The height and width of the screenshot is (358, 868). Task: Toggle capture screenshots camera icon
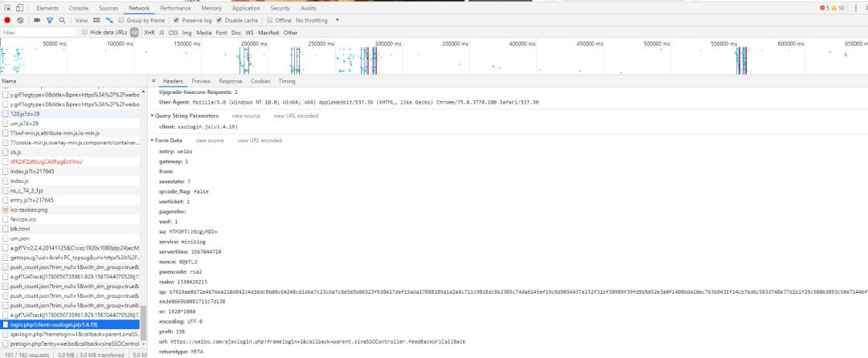37,20
